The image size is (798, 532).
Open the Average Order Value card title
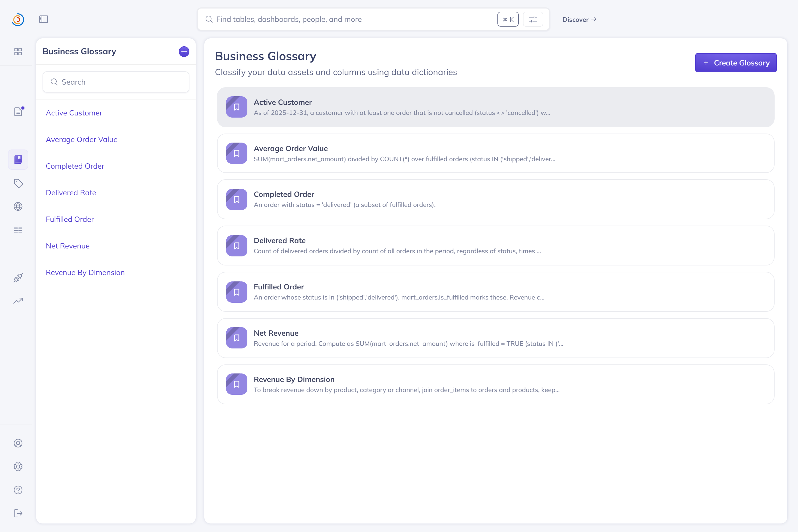[x=291, y=148]
